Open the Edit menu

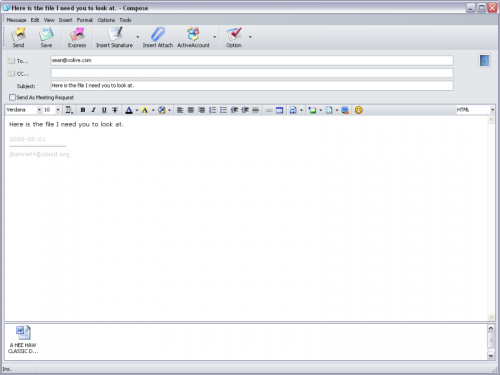[x=35, y=20]
